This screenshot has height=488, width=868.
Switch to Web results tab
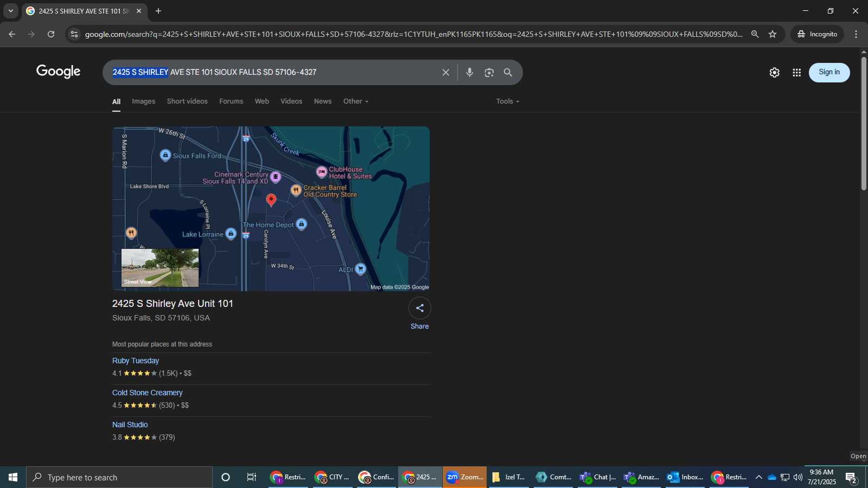(262, 101)
